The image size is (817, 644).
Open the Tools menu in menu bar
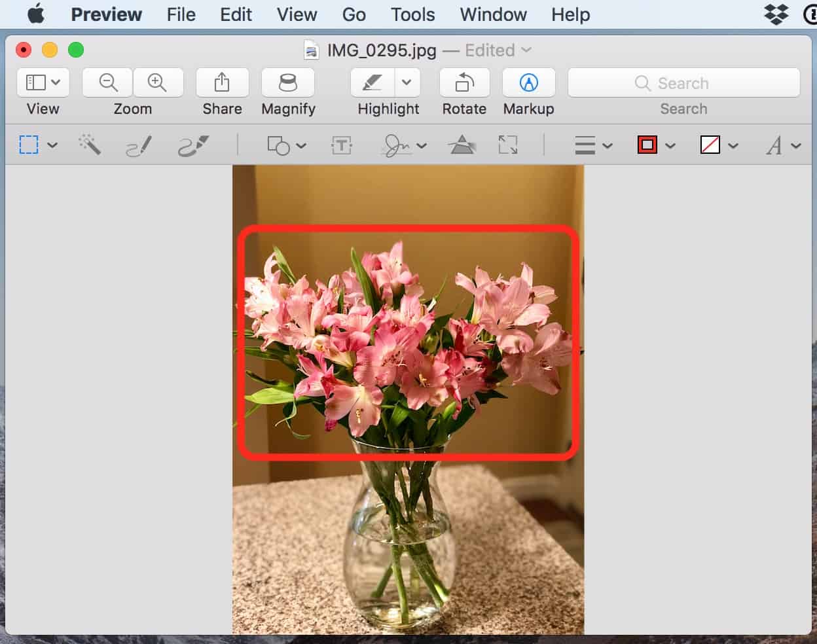pos(412,14)
